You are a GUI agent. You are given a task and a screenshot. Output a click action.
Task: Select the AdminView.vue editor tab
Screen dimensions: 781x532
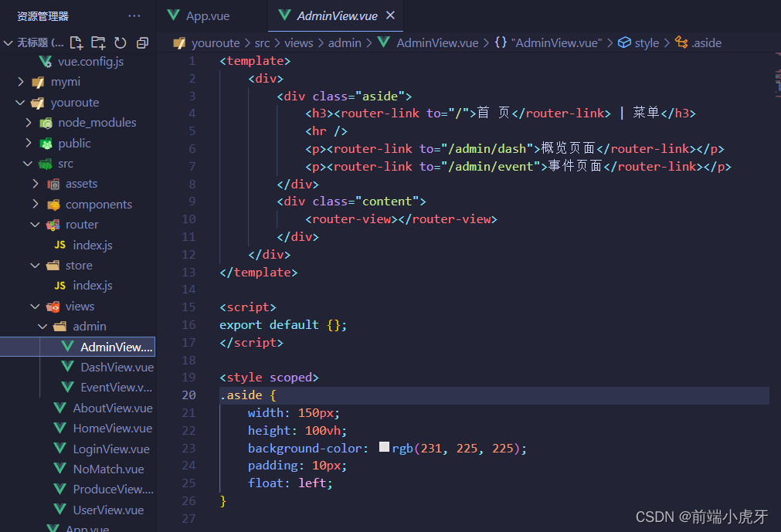tap(338, 16)
